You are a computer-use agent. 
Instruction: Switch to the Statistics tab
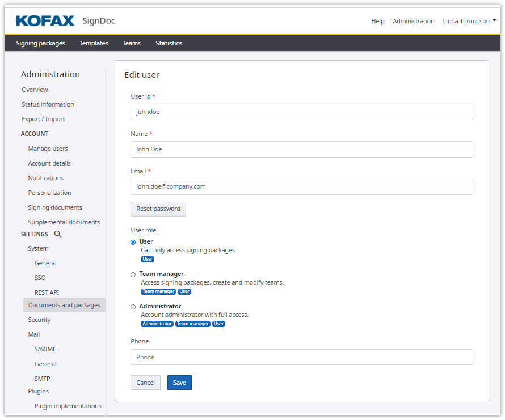169,43
